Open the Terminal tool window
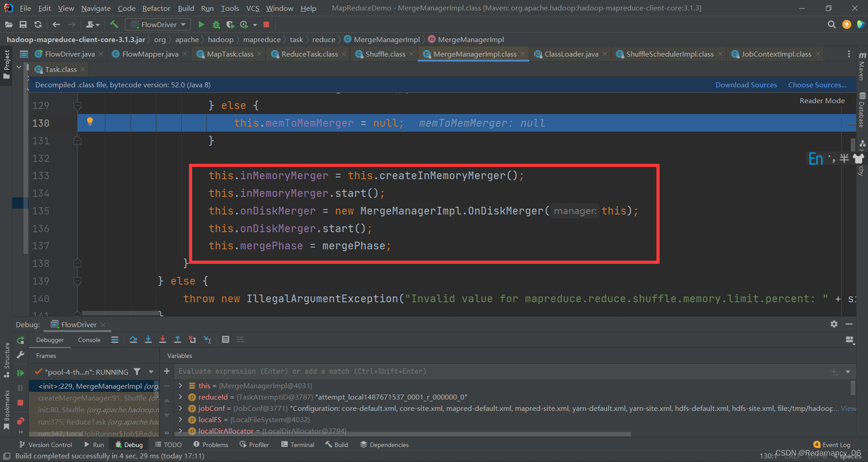Image resolution: width=868 pixels, height=462 pixels. click(297, 445)
